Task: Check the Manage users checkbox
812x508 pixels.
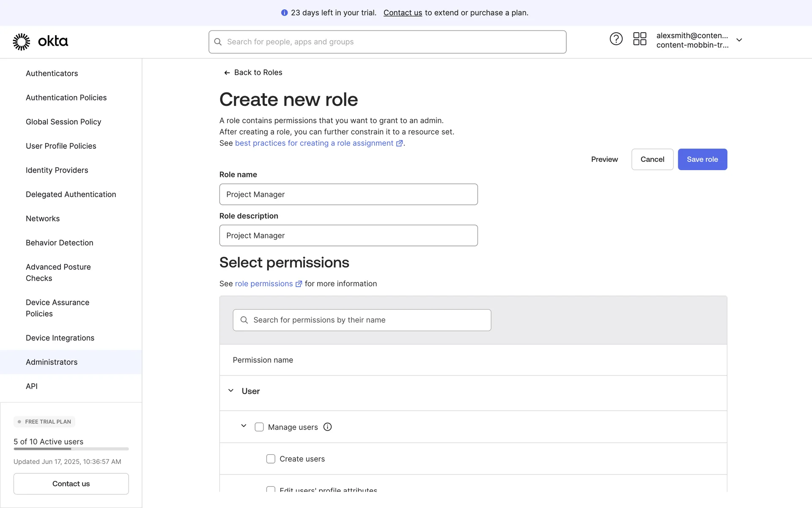Action: [259, 427]
